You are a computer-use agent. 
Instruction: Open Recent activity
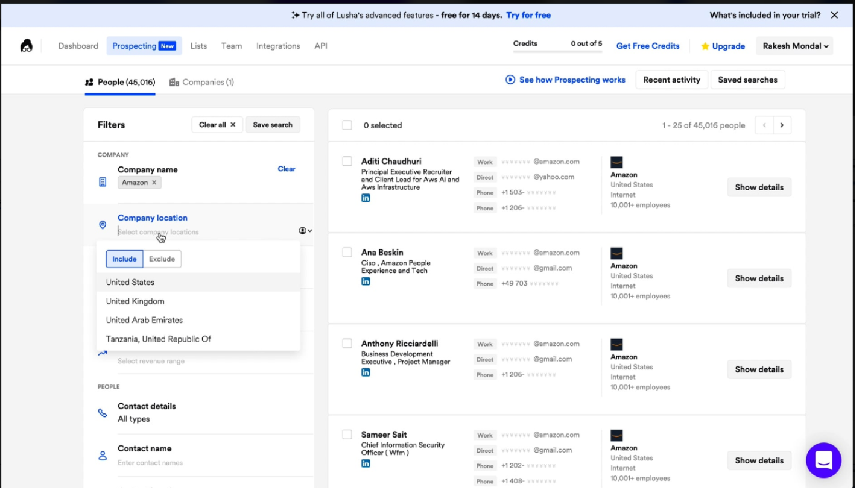(672, 80)
